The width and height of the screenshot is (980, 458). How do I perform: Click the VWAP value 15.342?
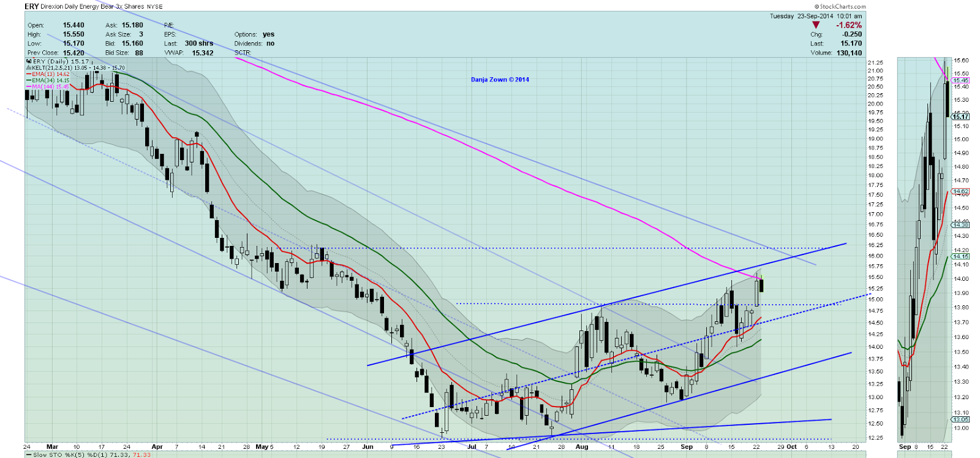tap(203, 53)
